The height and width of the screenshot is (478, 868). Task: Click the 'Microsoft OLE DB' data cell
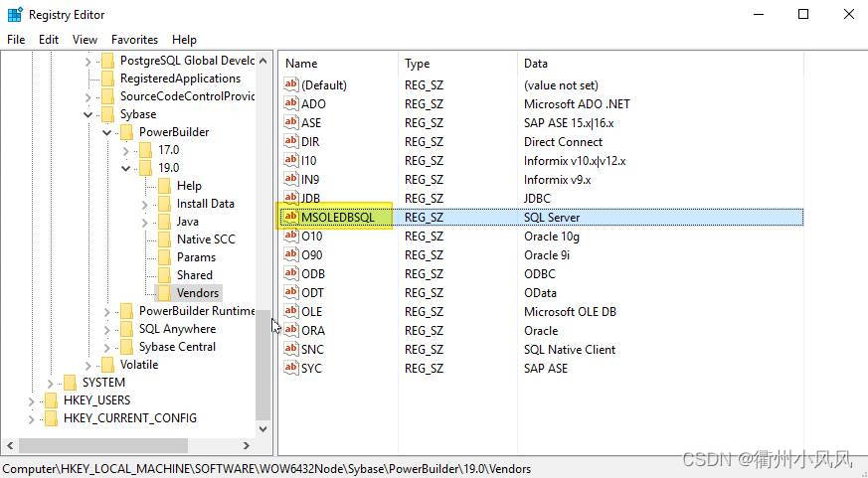(570, 311)
